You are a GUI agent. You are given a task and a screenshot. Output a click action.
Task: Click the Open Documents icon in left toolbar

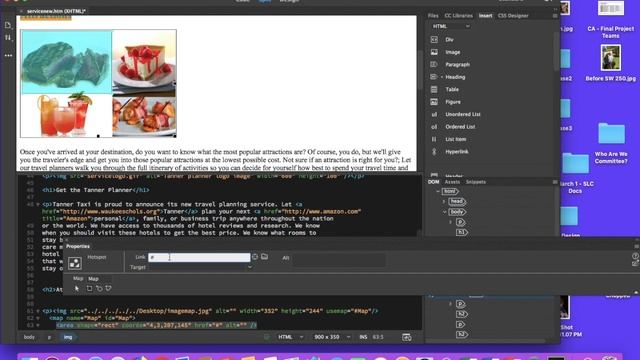point(8,25)
